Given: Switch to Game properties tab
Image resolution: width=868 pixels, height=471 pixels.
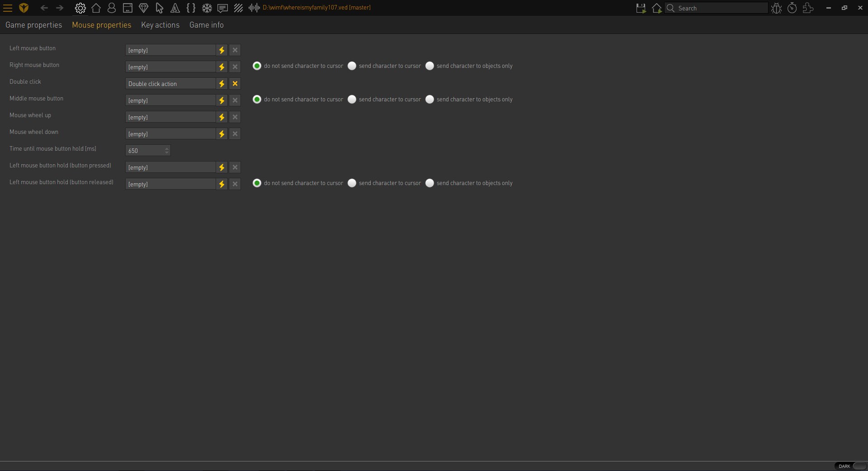Looking at the screenshot, I should 33,25.
